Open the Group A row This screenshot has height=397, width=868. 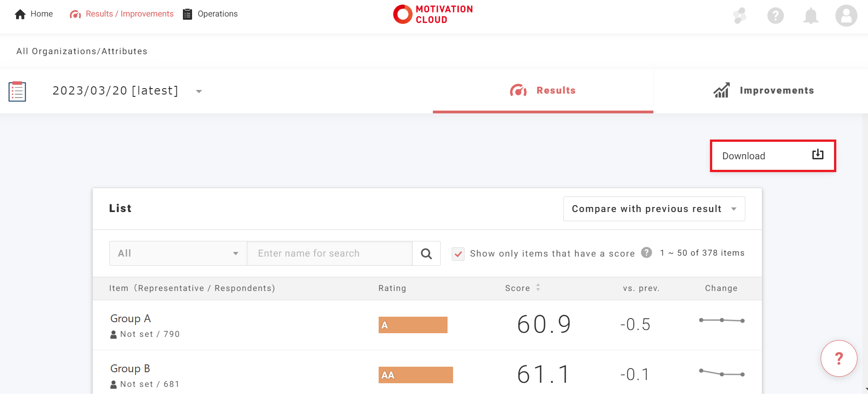point(130,319)
